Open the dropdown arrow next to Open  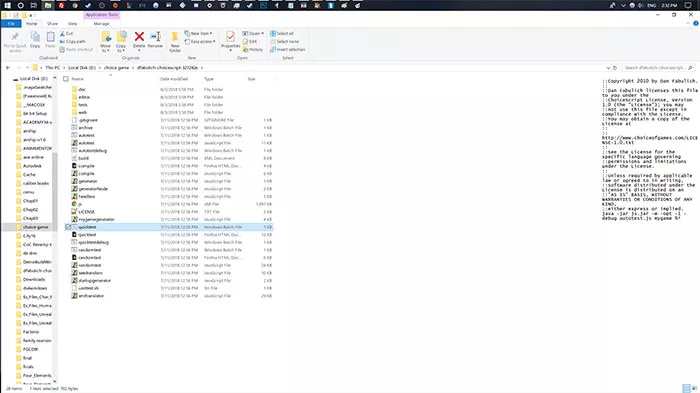(x=262, y=33)
